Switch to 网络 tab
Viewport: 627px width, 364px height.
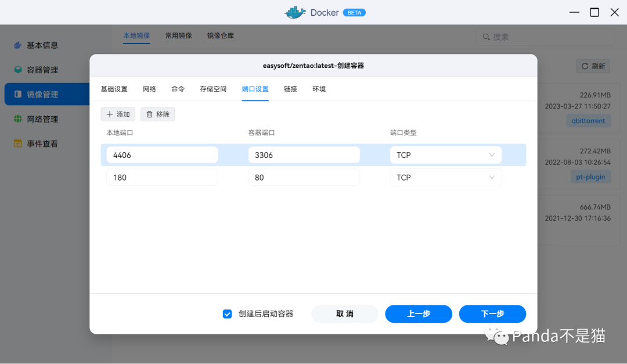tap(149, 89)
